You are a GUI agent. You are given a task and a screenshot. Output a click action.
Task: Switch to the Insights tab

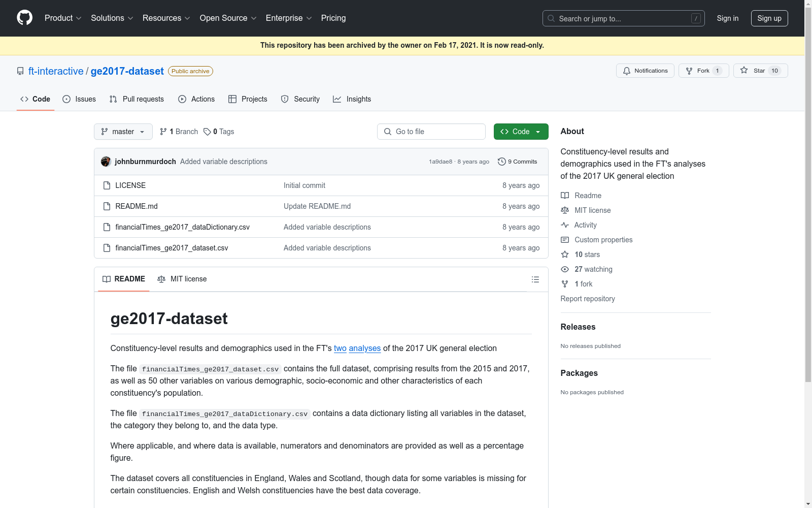coord(352,99)
